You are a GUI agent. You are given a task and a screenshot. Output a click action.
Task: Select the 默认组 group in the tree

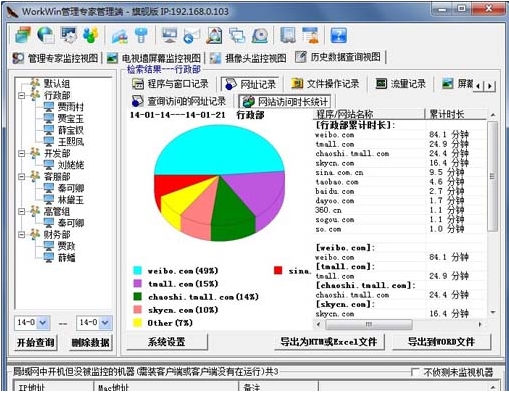(x=57, y=83)
